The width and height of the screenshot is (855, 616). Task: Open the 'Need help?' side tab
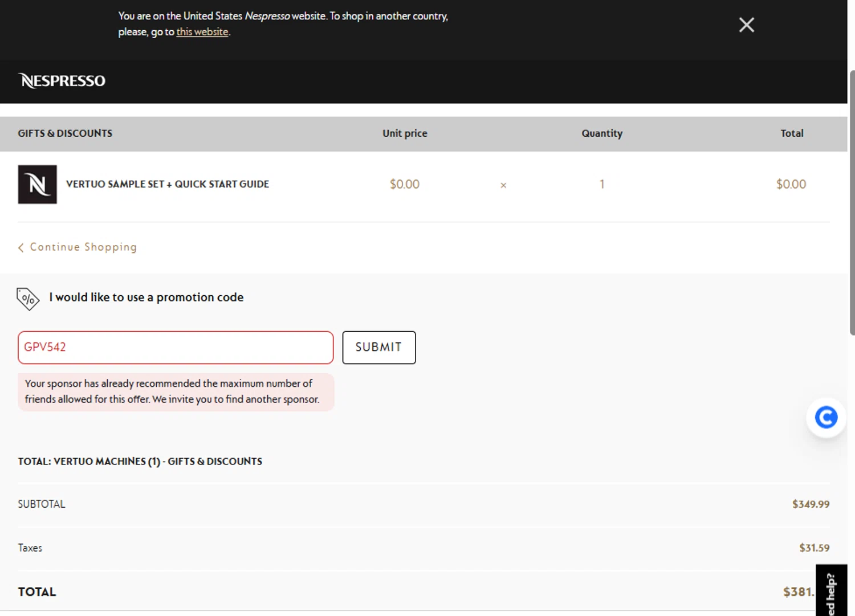tap(831, 593)
